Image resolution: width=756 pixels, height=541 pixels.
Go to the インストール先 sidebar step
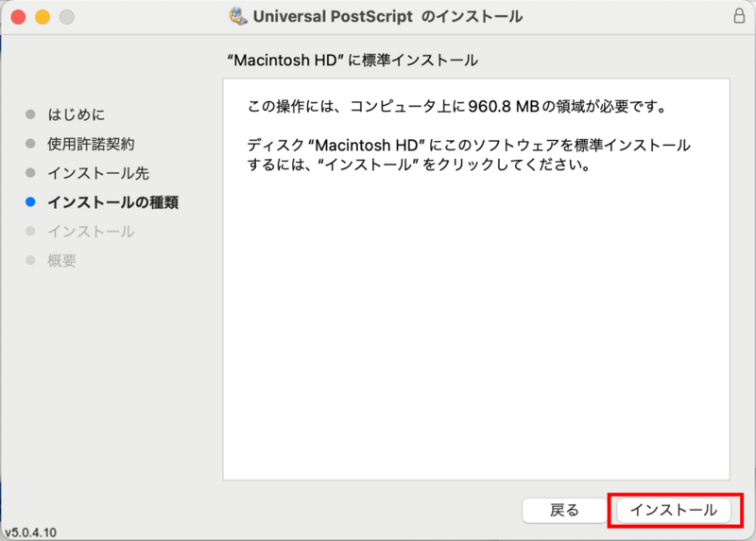[x=98, y=173]
